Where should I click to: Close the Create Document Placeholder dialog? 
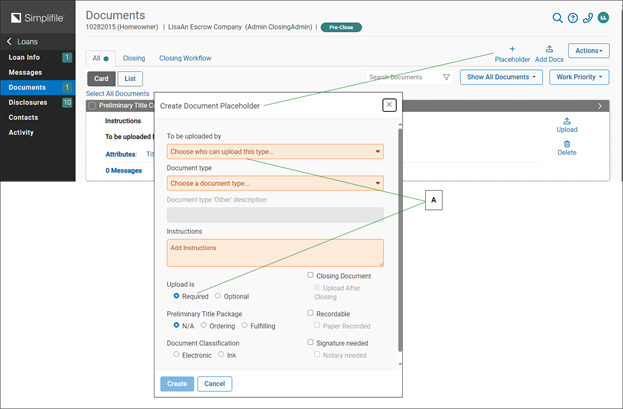pos(389,105)
